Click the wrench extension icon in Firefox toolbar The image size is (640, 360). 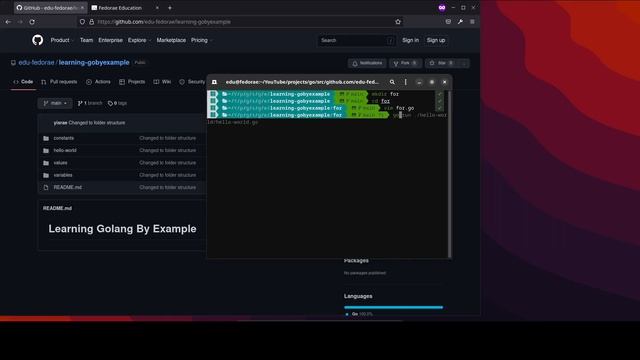(x=460, y=22)
